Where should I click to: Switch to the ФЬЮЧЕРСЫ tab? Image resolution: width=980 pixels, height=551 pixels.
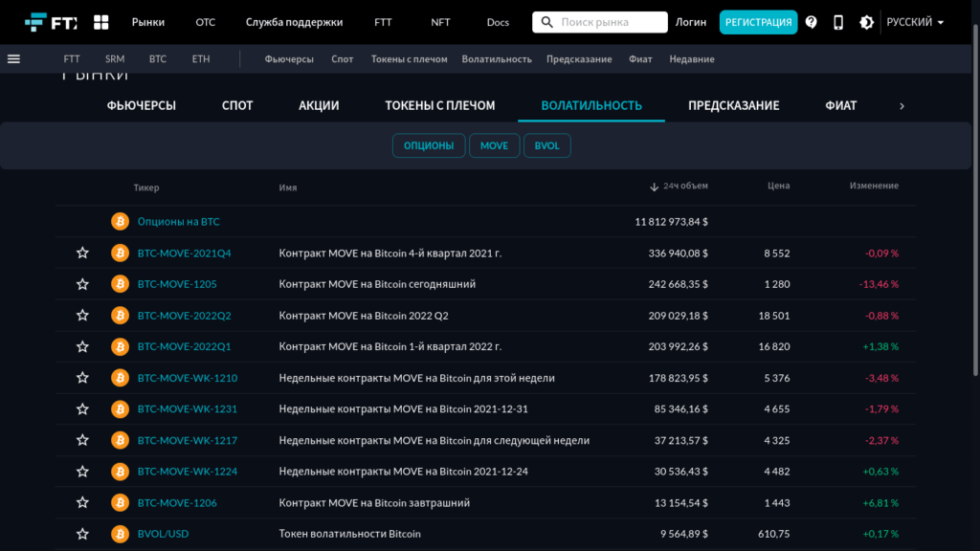click(x=142, y=105)
